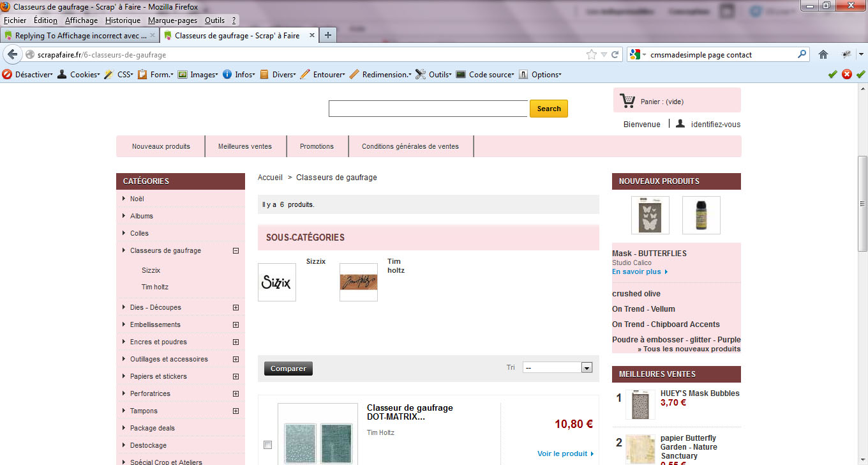The image size is (868, 465).
Task: Open the Albums category
Action: (142, 216)
